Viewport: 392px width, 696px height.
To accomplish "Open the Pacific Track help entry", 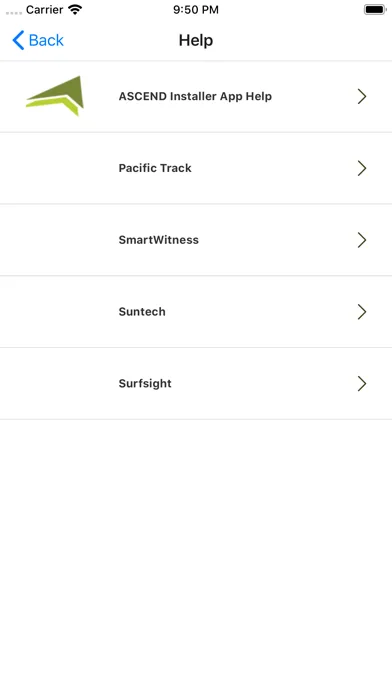I will coord(196,168).
